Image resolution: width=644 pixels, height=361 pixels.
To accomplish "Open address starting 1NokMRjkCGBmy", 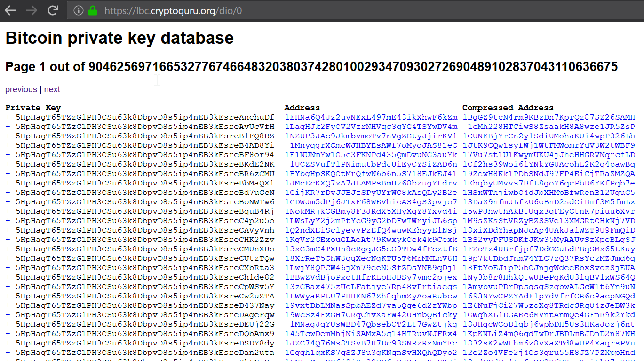I will coord(371,211).
